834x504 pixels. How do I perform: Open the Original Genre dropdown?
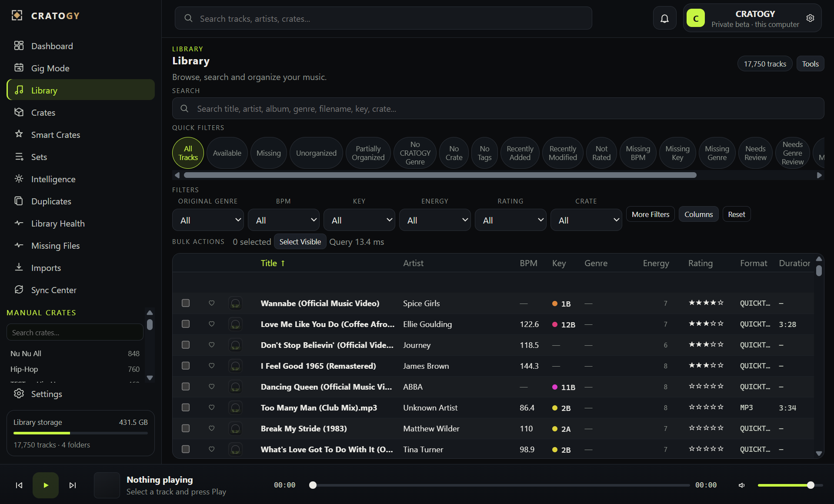click(208, 220)
